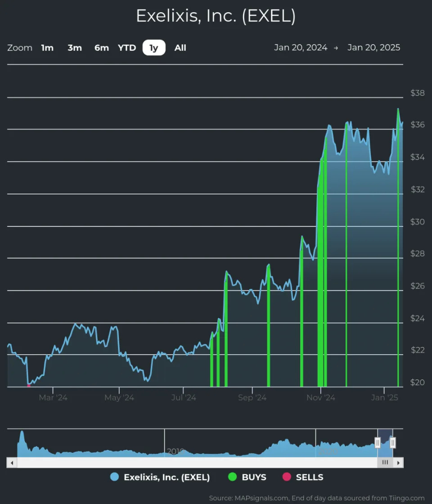This screenshot has width=432, height=504.
Task: Click the navigator scrollbar right arrow
Action: point(398,463)
